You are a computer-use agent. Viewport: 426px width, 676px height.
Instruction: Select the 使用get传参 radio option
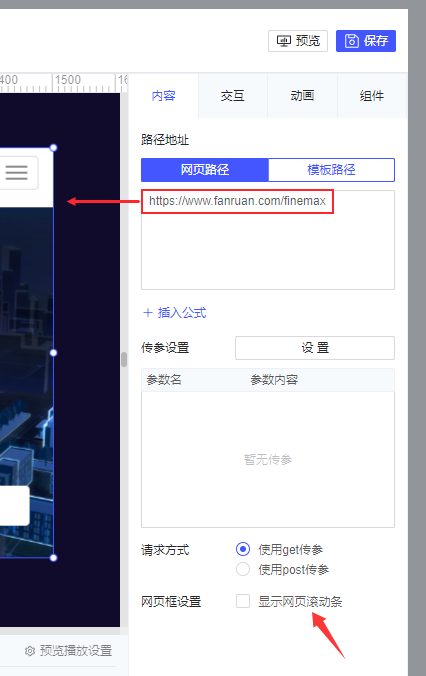243,549
